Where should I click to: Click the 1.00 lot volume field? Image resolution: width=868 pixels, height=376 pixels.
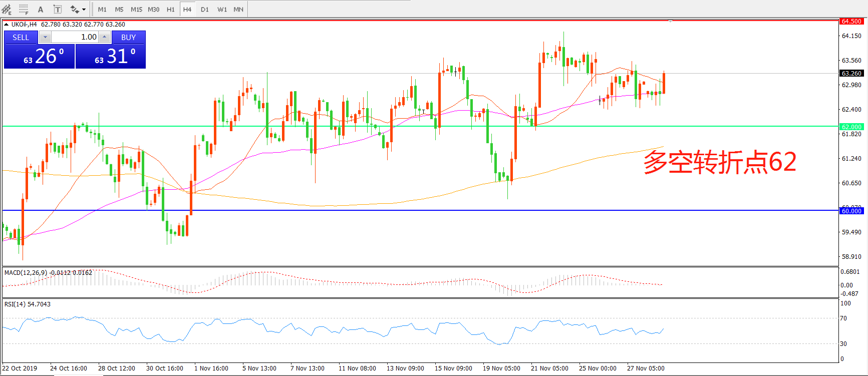[75, 37]
